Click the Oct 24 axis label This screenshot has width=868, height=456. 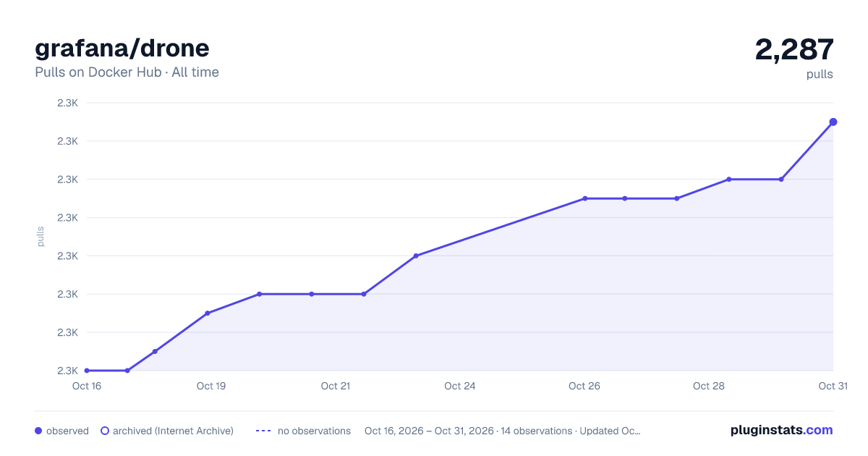(460, 386)
